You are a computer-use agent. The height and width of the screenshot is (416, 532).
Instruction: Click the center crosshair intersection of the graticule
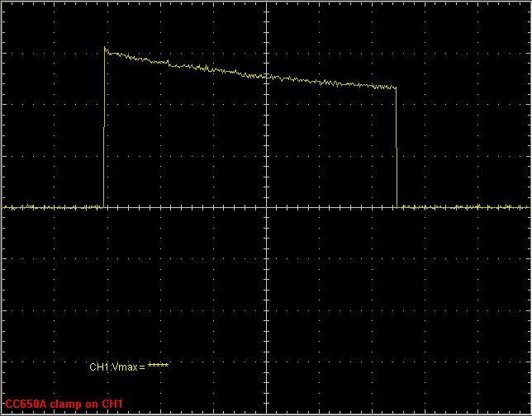coord(267,207)
